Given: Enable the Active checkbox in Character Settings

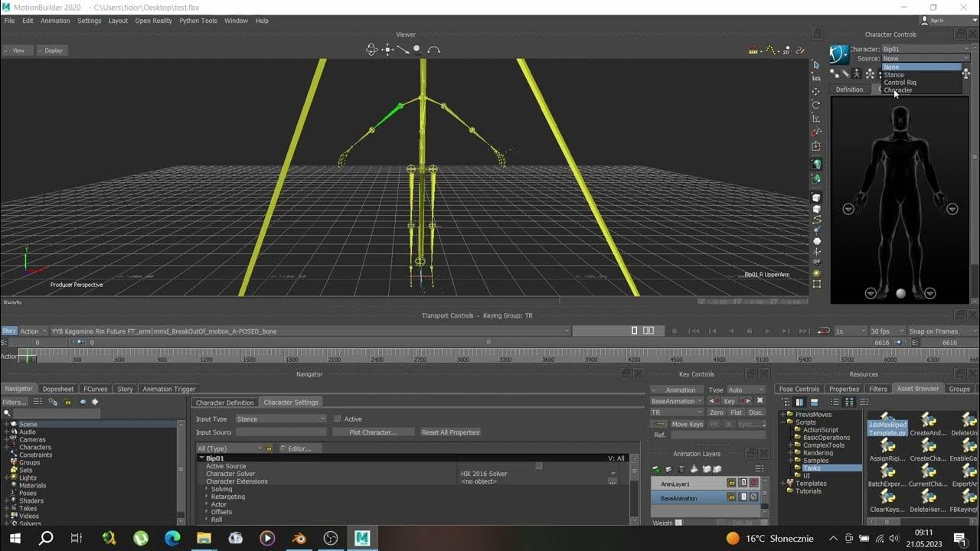Looking at the screenshot, I should point(337,419).
